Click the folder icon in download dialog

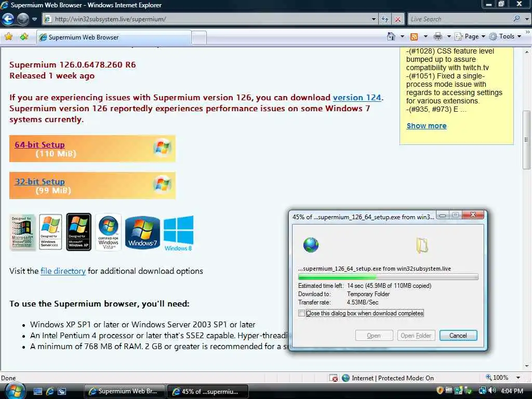(422, 245)
